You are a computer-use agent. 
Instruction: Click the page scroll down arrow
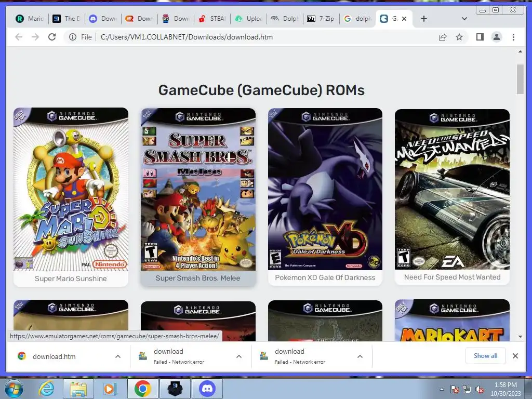click(520, 337)
